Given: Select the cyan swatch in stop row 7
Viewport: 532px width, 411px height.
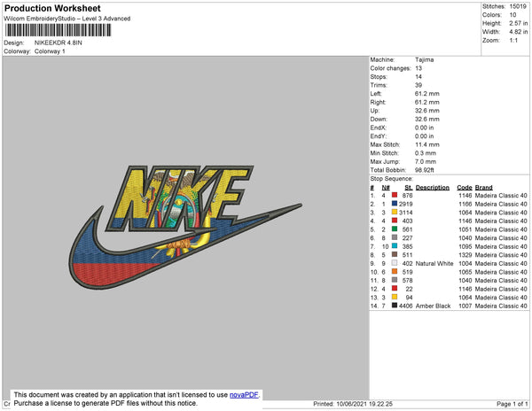Looking at the screenshot, I should (x=395, y=246).
